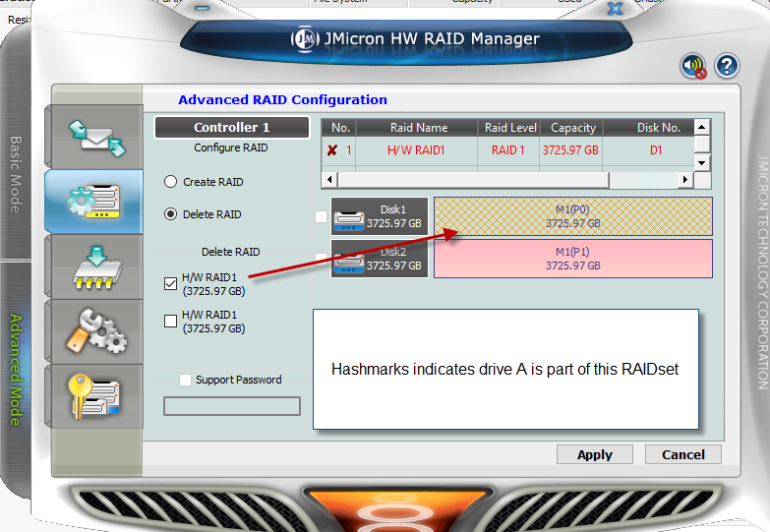The image size is (770, 532).
Task: Click the Disk2 drive icon
Action: point(349,263)
